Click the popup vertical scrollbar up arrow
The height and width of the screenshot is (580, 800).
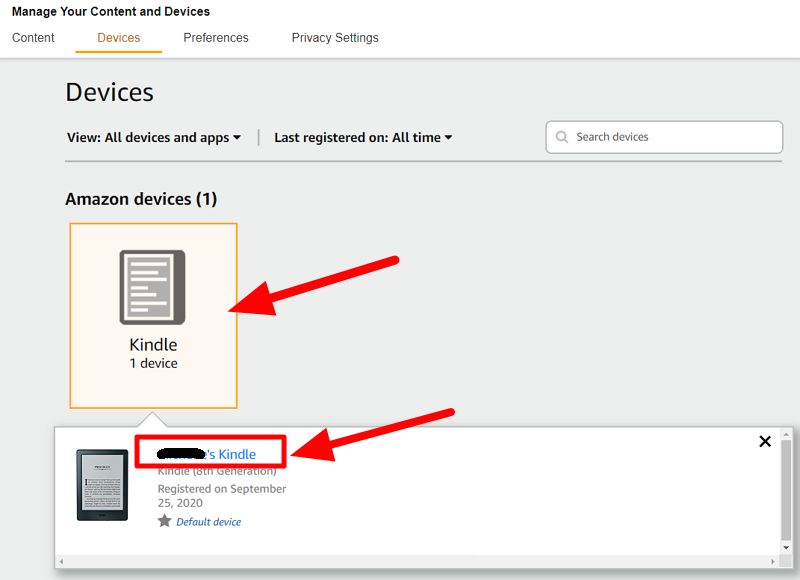[786, 435]
